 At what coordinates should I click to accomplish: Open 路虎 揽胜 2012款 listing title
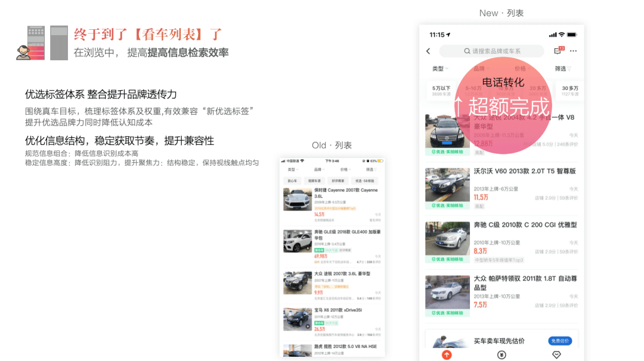(x=345, y=347)
